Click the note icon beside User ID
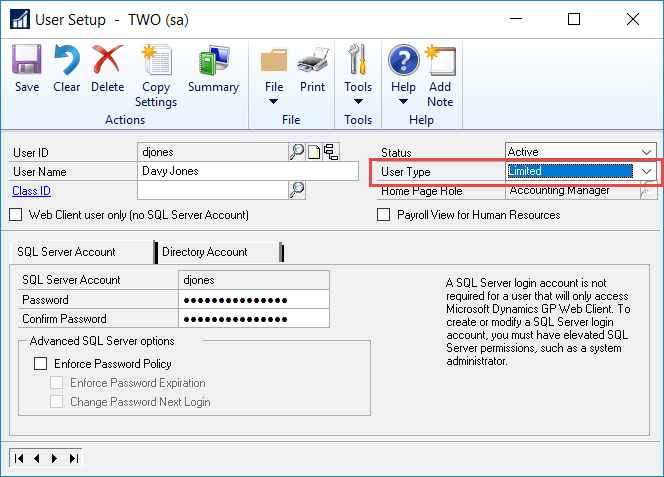664x477 pixels. tap(314, 152)
